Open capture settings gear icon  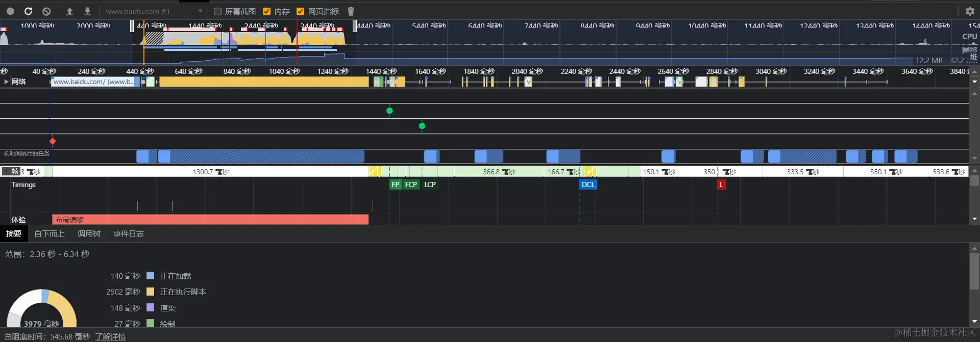click(x=970, y=11)
